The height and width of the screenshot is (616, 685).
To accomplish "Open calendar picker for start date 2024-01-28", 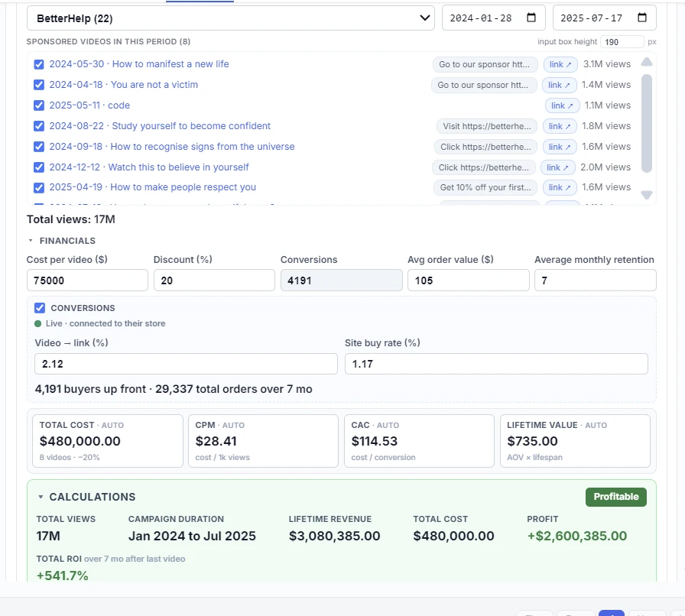I will [x=531, y=18].
